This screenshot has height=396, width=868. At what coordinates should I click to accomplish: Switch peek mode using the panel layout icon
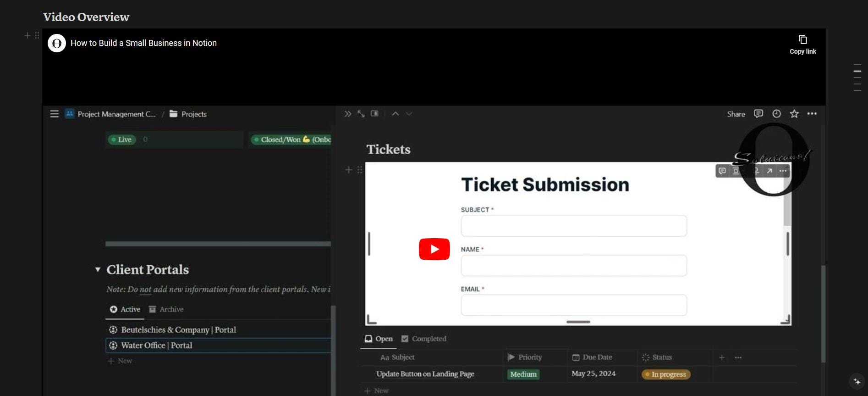374,114
